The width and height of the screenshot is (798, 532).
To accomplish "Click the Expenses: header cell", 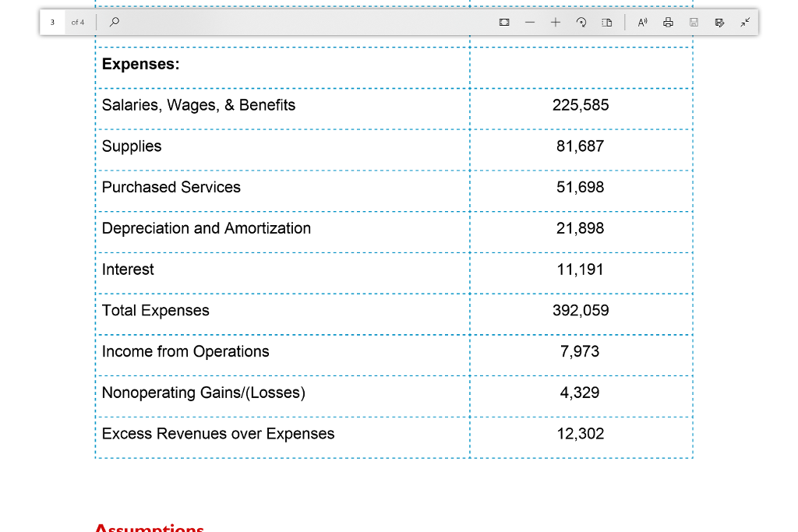I will pos(141,64).
